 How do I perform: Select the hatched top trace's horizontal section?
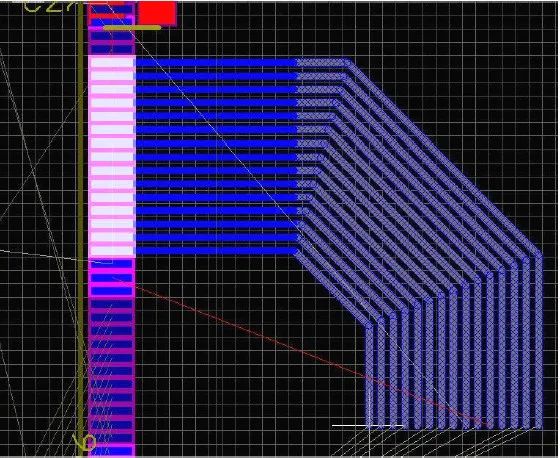[x=323, y=63]
